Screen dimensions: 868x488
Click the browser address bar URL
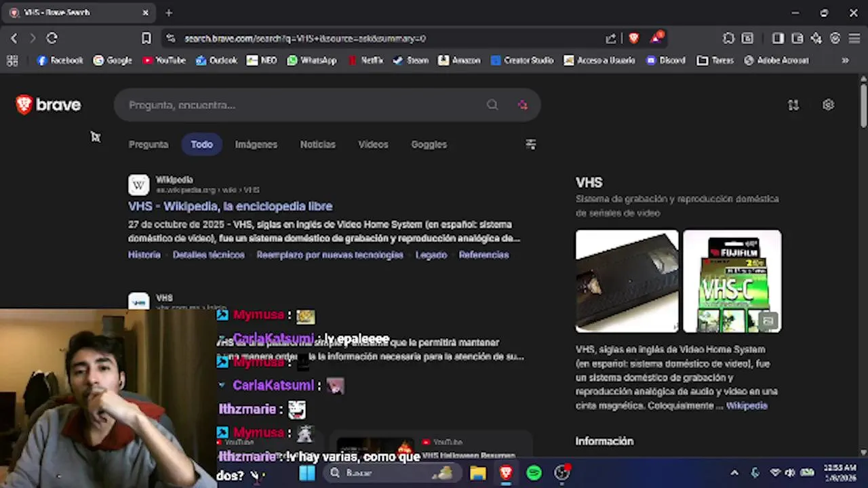(x=305, y=39)
